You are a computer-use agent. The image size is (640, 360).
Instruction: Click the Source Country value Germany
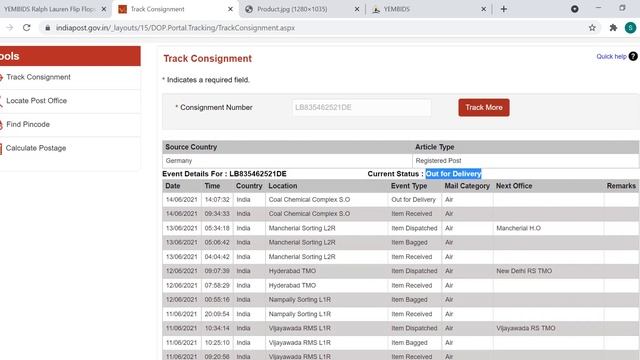pyautogui.click(x=179, y=161)
